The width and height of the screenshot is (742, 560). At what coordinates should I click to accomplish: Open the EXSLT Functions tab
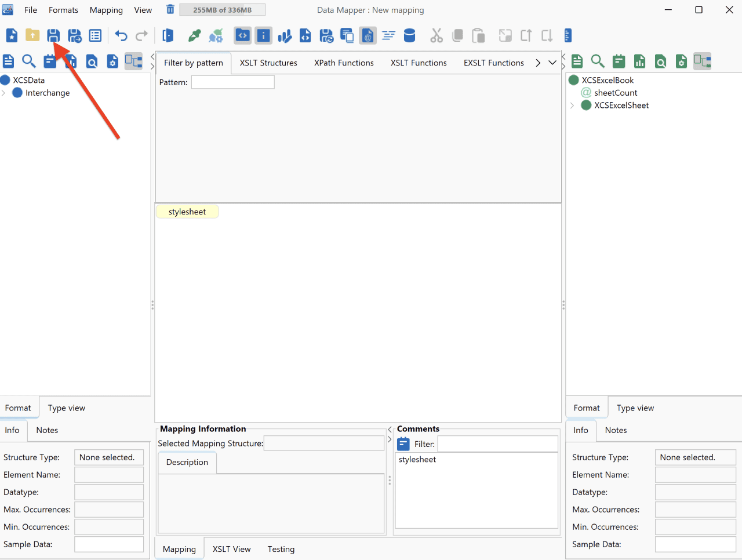(494, 63)
